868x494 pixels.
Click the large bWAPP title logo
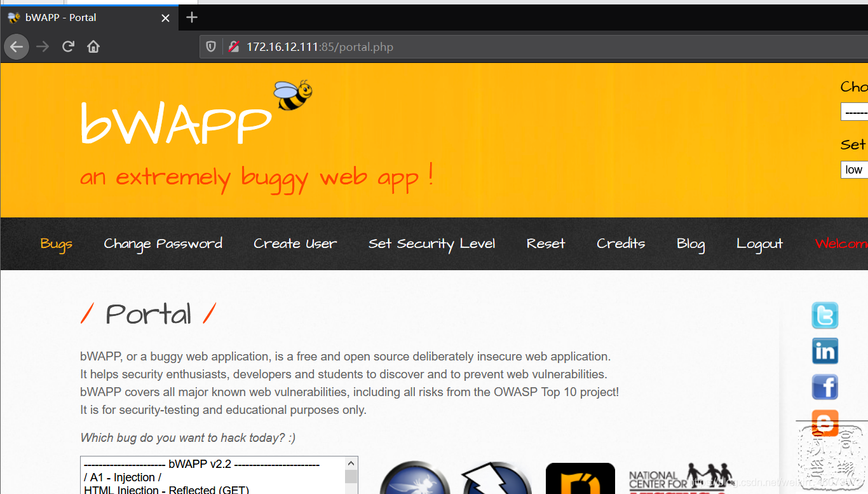click(x=176, y=123)
